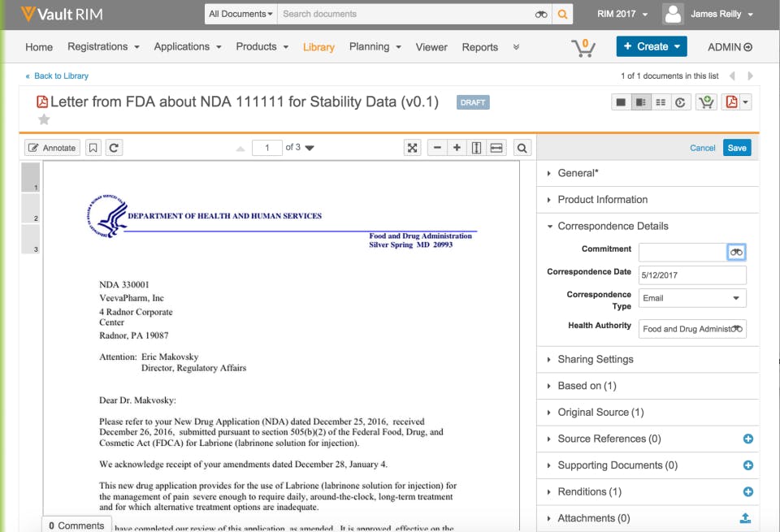
Task: Open document timeline view icon
Action: tap(681, 102)
